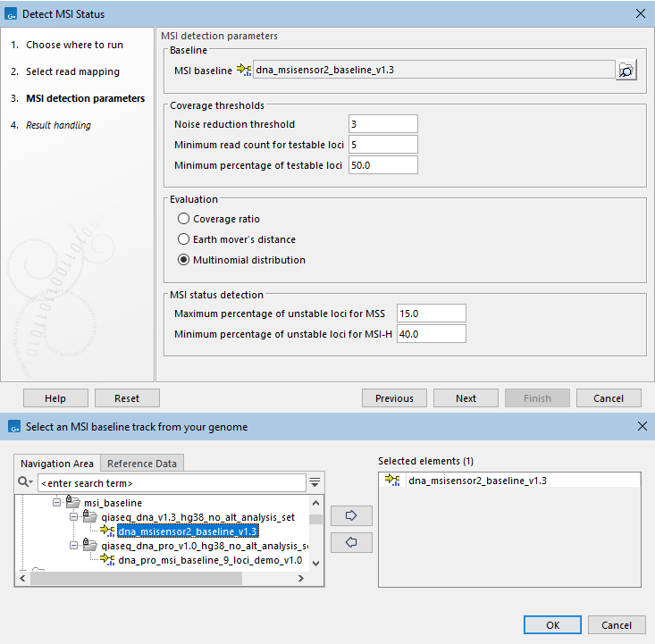This screenshot has height=644, width=655.
Task: Click the baseline selection dialog app icon
Action: (x=13, y=426)
